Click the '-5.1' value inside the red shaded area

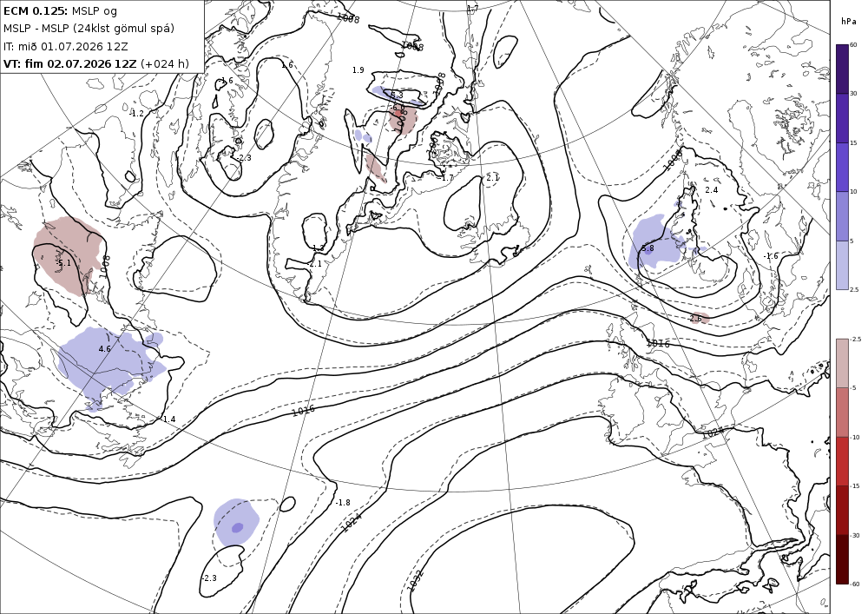64,263
